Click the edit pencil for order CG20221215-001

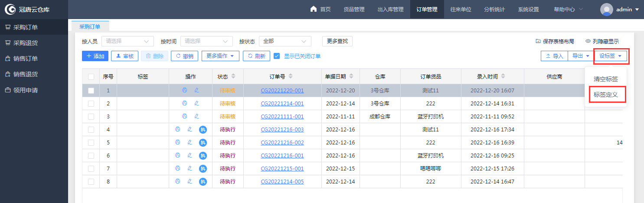coord(190,168)
